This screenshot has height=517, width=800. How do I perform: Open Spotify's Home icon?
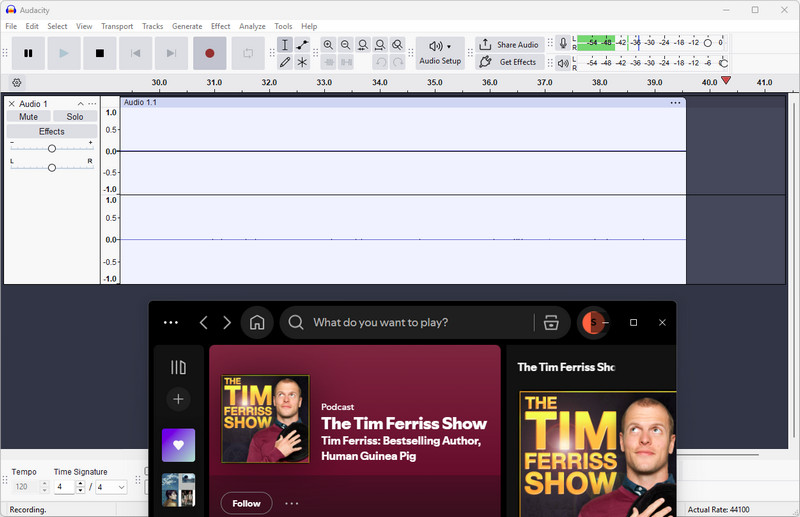(257, 323)
